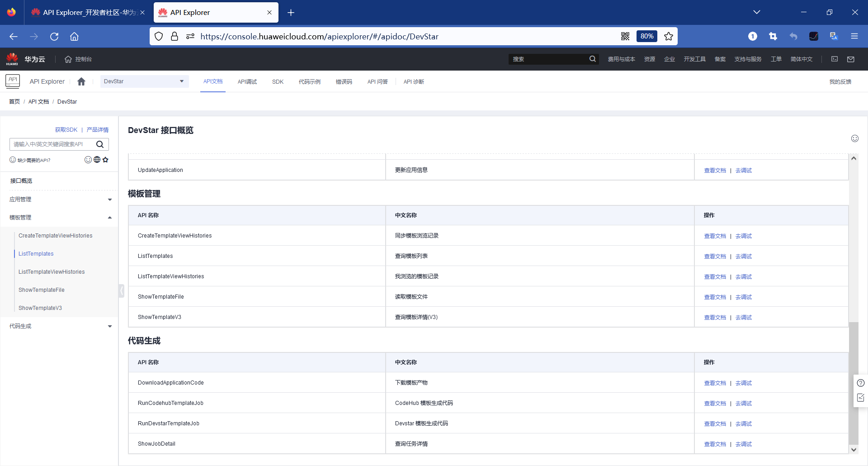Open 我的反馈 link
The width and height of the screenshot is (868, 466).
pos(840,82)
